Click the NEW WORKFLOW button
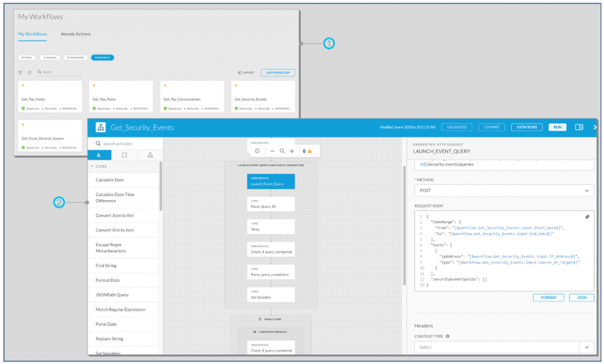Screen dimensions: 604x364 coord(278,73)
